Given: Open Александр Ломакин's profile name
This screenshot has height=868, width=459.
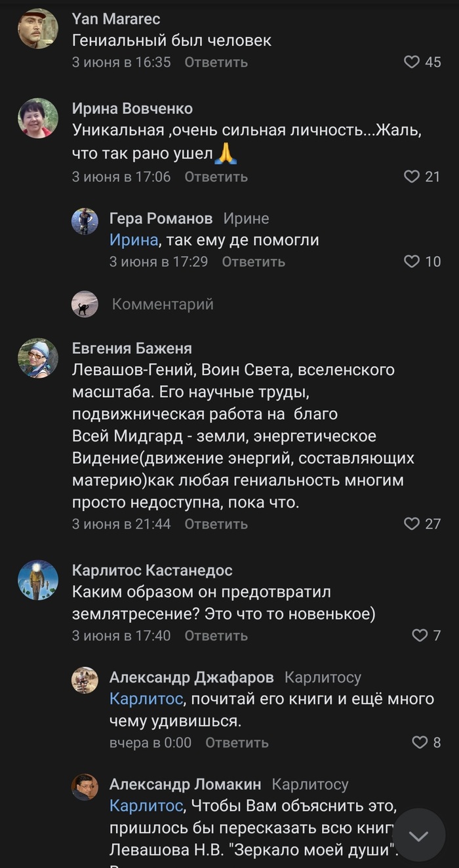Looking at the screenshot, I should 185,784.
